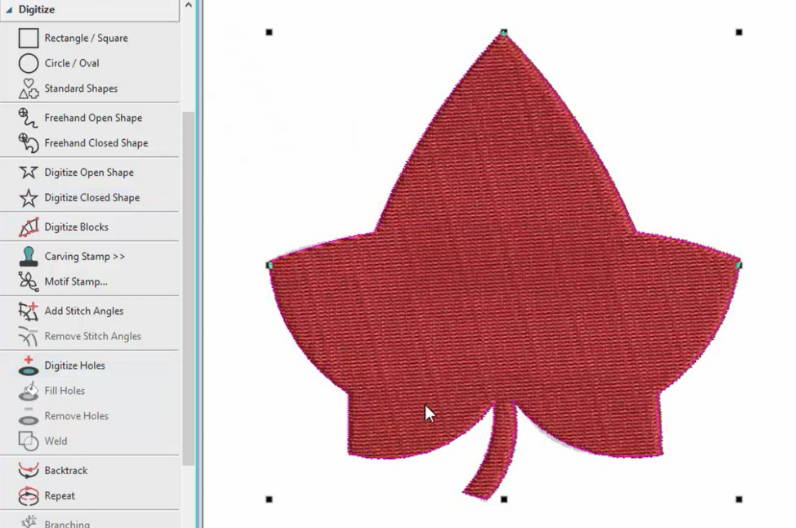Select the Repeat icon

point(28,496)
